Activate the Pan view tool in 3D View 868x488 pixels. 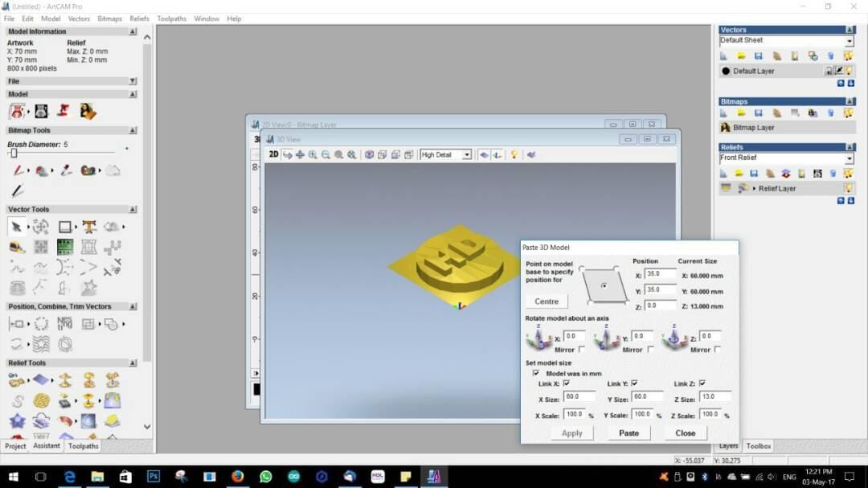coord(300,154)
